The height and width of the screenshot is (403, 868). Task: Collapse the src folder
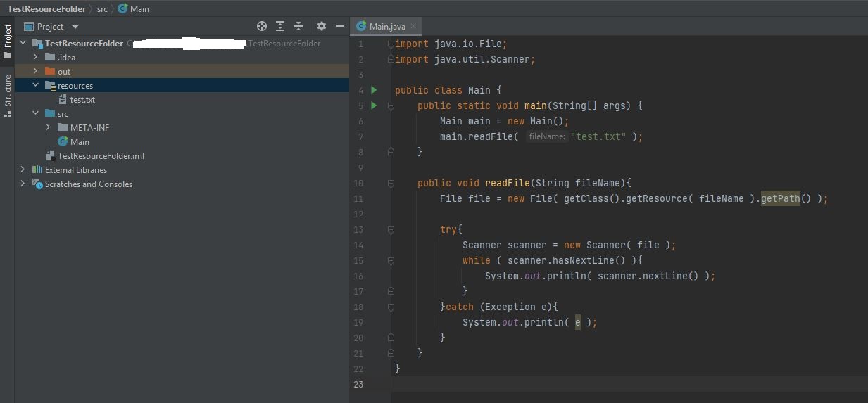point(35,113)
